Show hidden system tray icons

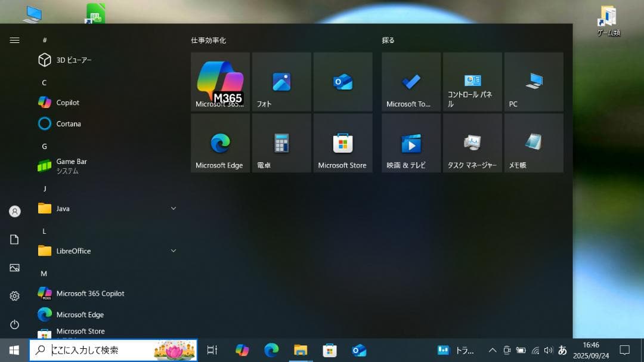493,351
